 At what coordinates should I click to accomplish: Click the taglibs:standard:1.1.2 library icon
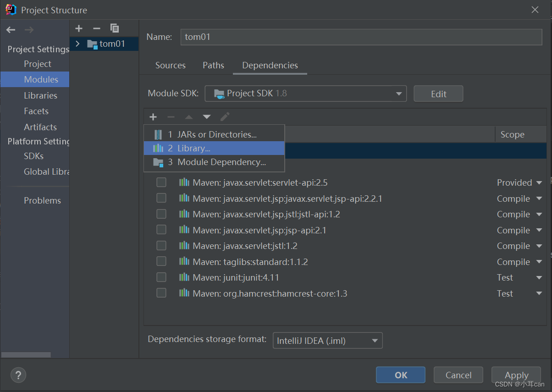184,261
